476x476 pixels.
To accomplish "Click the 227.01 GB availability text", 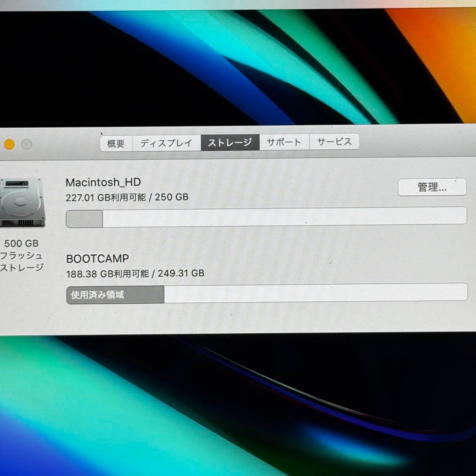I will (126, 197).
